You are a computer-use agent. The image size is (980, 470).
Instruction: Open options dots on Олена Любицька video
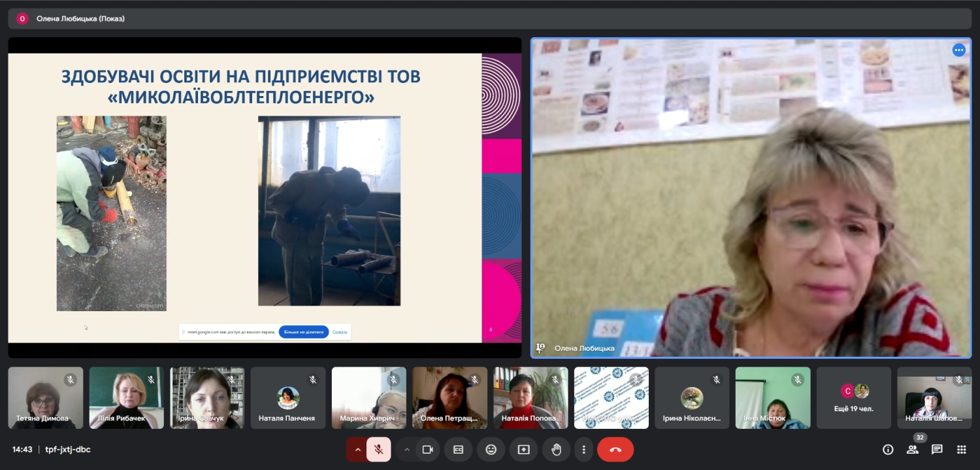[x=958, y=50]
